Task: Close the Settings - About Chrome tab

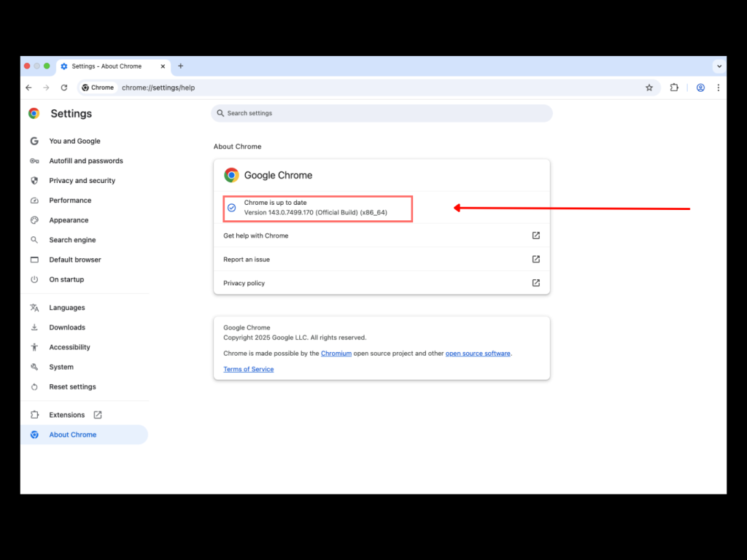Action: pyautogui.click(x=163, y=66)
